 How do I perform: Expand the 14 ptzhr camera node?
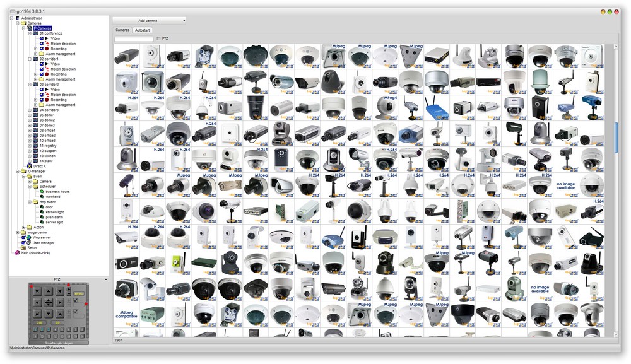tap(30, 161)
